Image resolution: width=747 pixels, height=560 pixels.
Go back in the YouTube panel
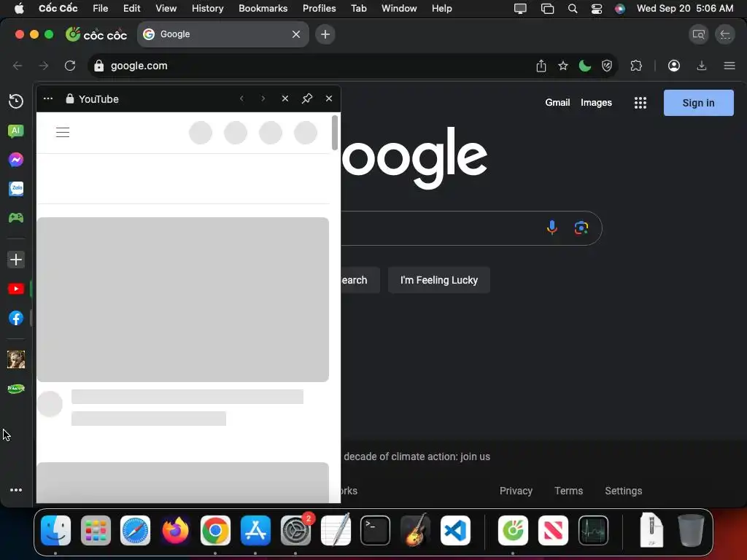tap(242, 98)
